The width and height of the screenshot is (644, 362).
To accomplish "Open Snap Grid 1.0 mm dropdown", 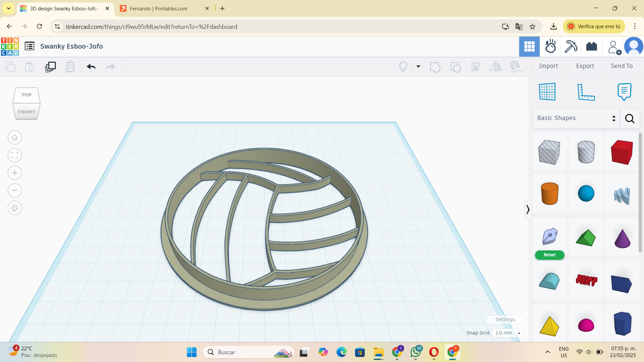I will [508, 333].
